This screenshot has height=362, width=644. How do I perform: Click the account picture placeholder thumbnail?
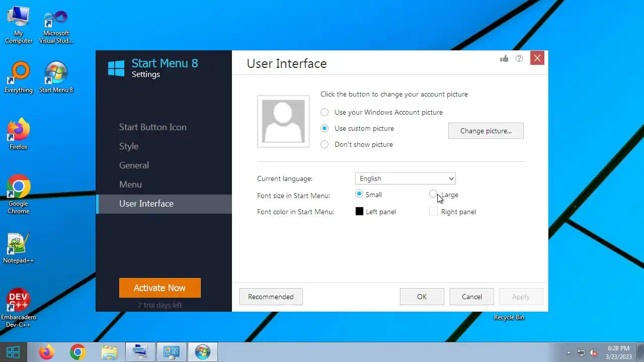pos(283,122)
